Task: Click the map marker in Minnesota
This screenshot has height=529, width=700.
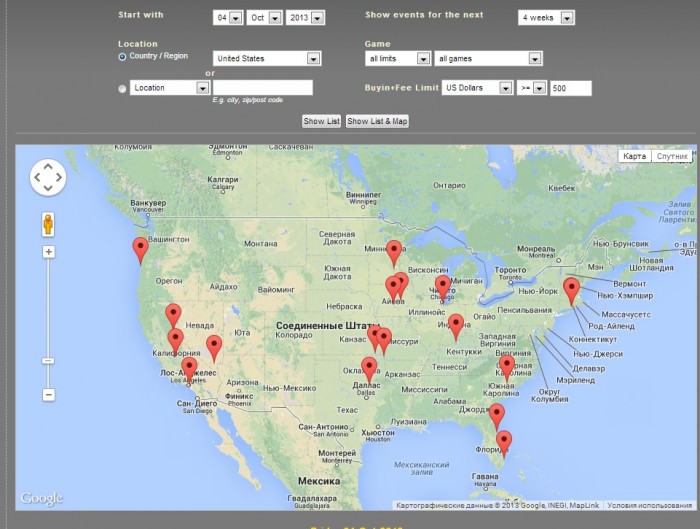Action: point(394,253)
